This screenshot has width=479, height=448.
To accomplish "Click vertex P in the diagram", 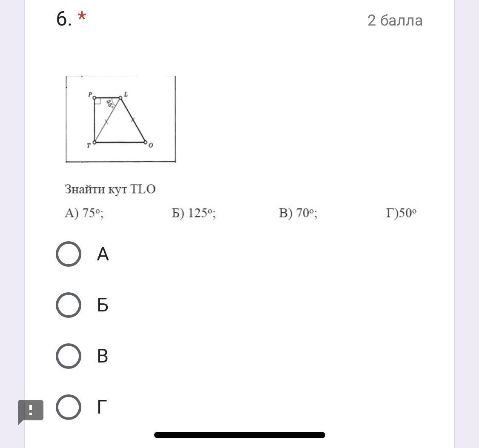I will (94, 97).
